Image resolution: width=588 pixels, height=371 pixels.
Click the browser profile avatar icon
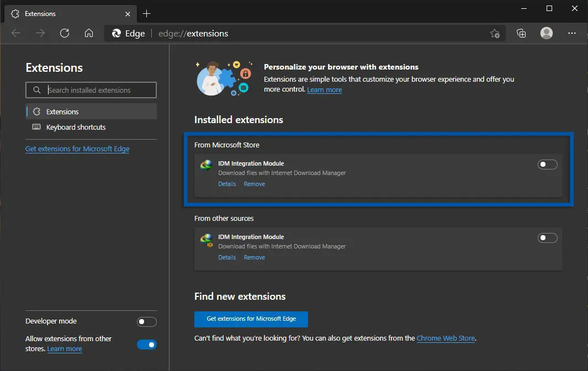tap(546, 33)
